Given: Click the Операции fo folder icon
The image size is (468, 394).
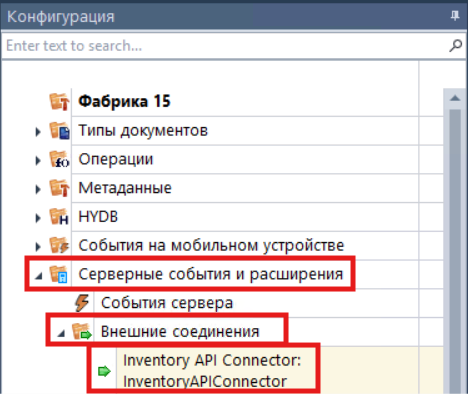Looking at the screenshot, I should tap(59, 159).
